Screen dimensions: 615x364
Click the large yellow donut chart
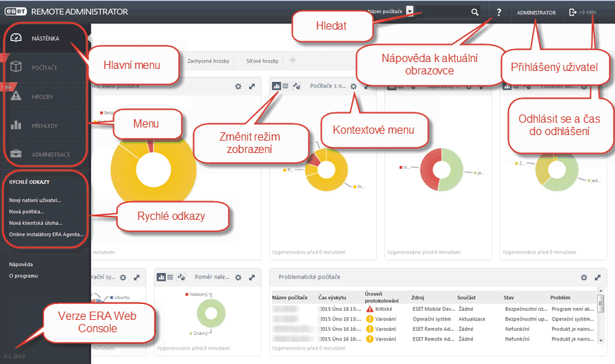pyautogui.click(x=153, y=170)
